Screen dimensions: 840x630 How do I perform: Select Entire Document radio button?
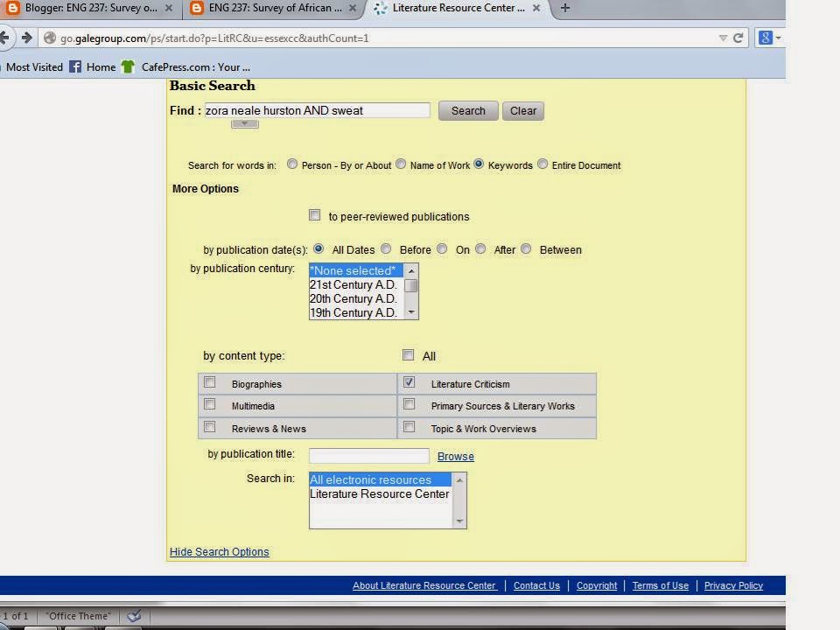click(x=542, y=164)
